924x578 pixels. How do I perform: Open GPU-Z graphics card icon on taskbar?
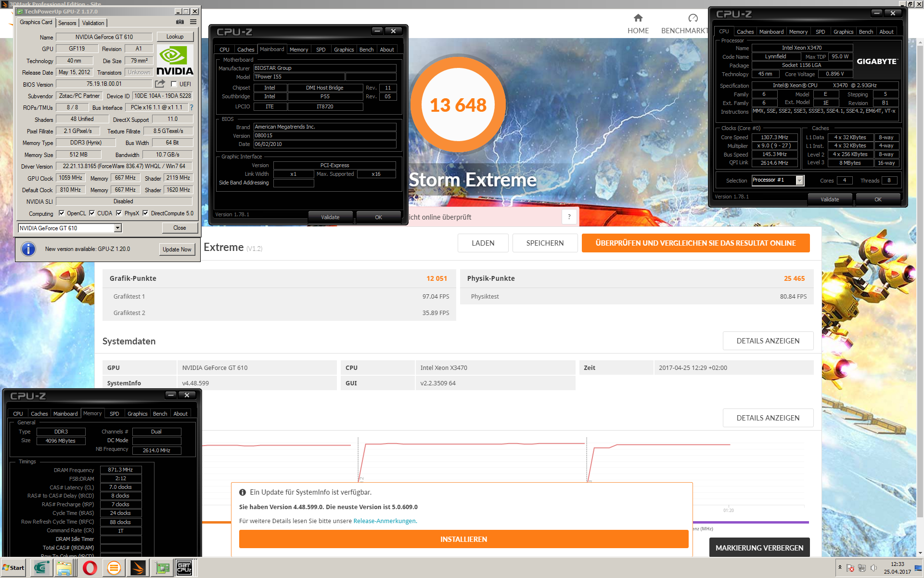(x=162, y=568)
